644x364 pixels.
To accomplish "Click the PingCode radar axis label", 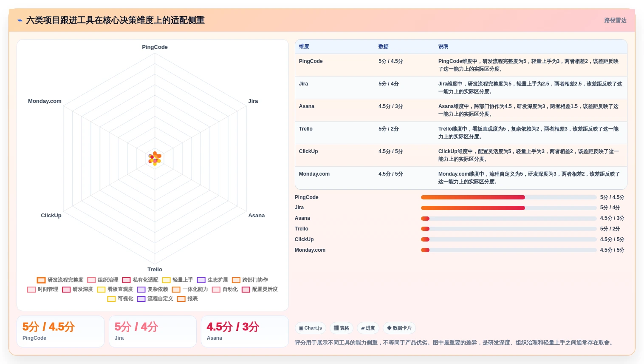I will (x=155, y=47).
